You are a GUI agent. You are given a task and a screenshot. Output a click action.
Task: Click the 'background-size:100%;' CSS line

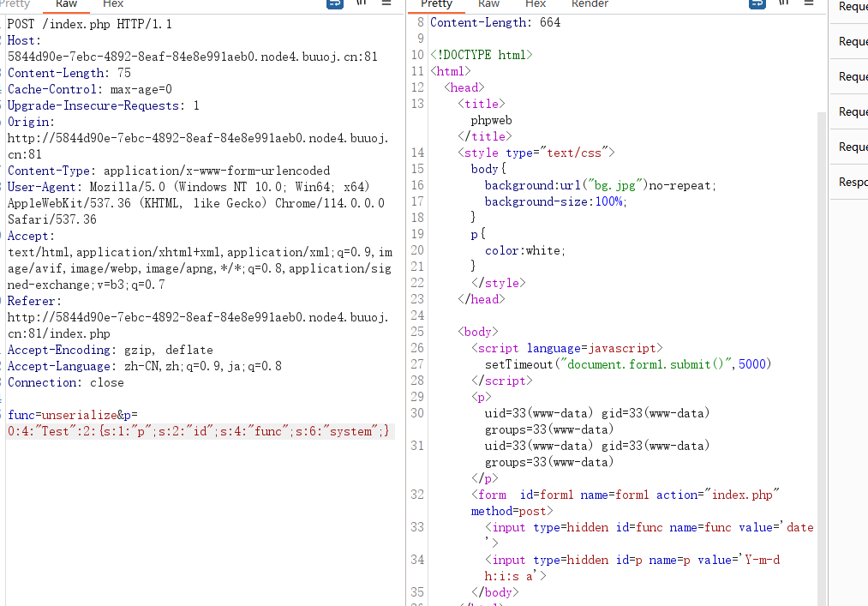pyautogui.click(x=556, y=201)
